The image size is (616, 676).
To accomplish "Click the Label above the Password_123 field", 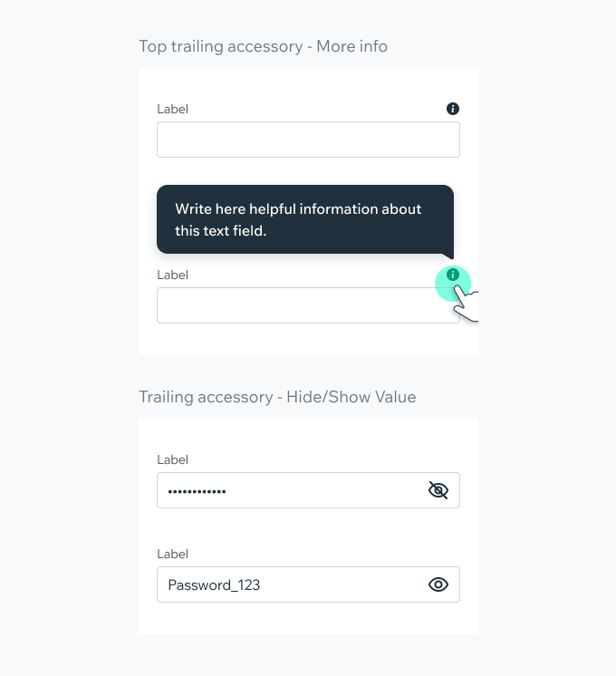I will pyautogui.click(x=172, y=554).
